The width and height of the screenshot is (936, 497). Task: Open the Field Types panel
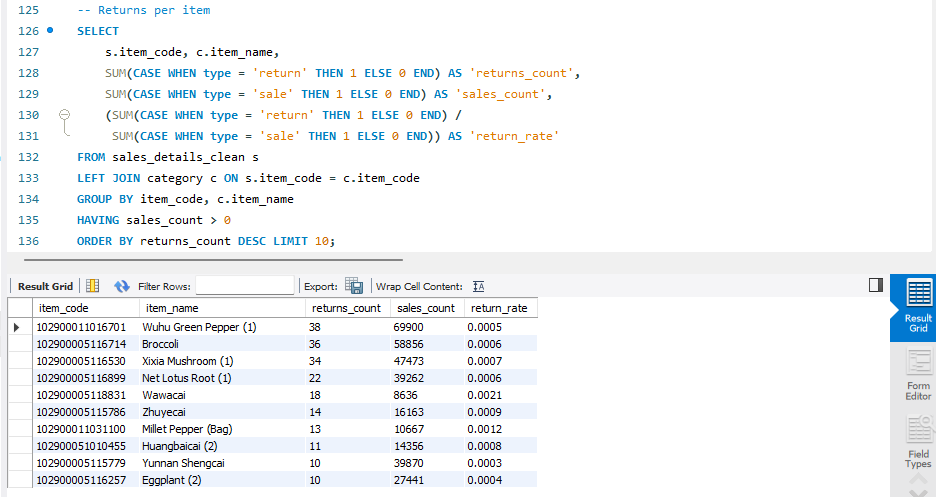[918, 443]
